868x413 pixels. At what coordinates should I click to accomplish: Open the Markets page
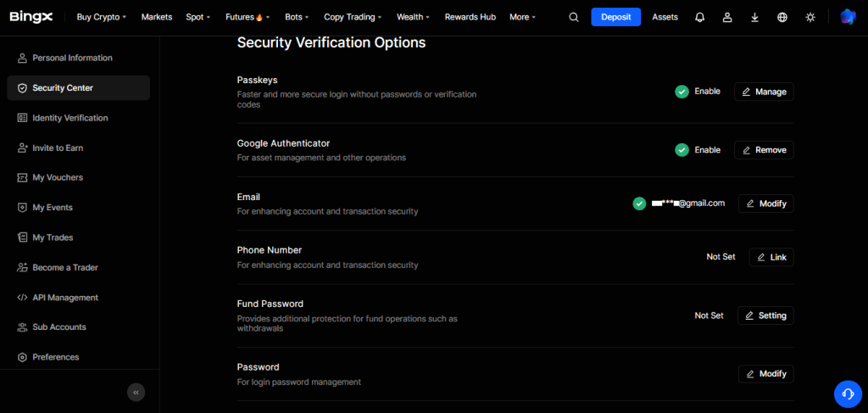click(x=157, y=17)
